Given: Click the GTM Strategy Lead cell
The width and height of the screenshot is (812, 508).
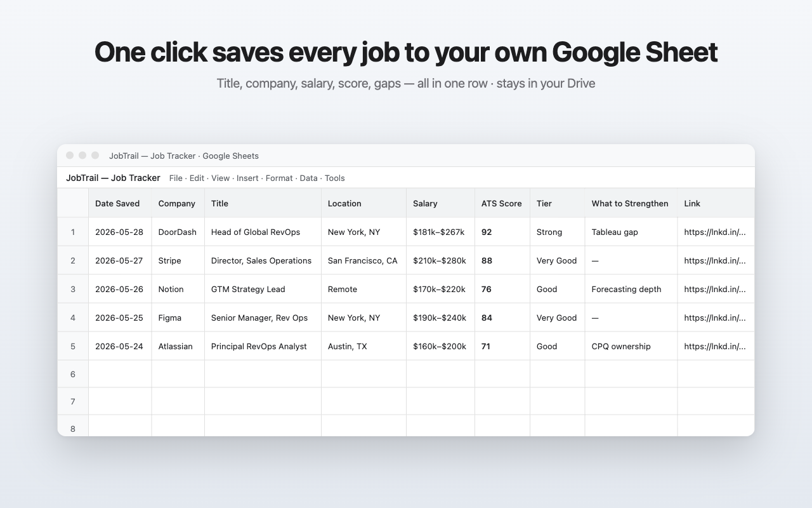Looking at the screenshot, I should point(263,289).
